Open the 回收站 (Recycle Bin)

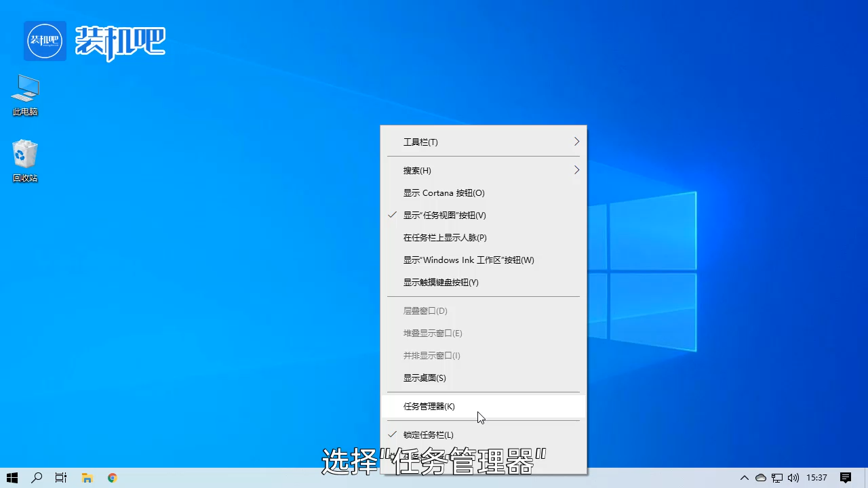[x=24, y=157]
